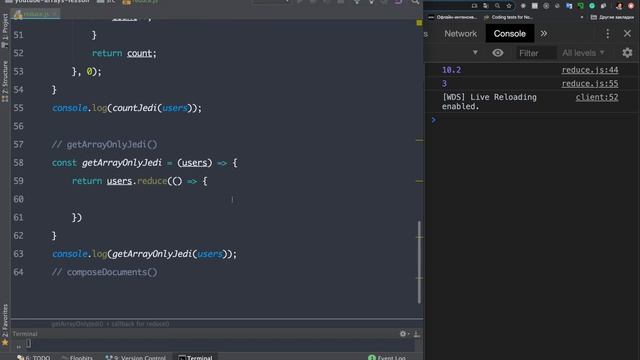This screenshot has width=640, height=360.
Task: Click the '// getArrayOnlyJedi()' comment on line 57
Action: tap(104, 144)
